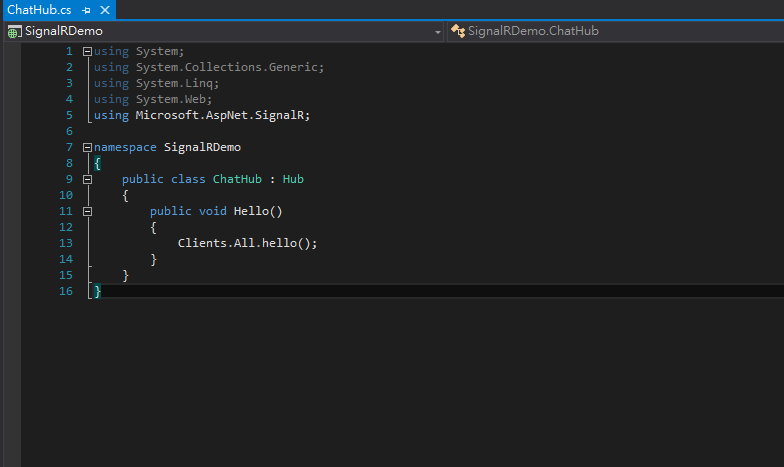Click the closing brace on line 16
Viewport: 784px width, 467px height.
click(97, 291)
